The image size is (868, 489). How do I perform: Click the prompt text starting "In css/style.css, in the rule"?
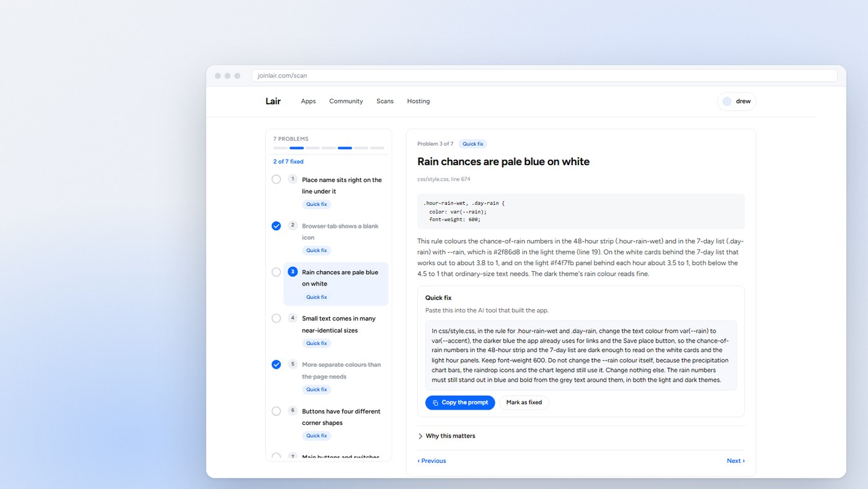coord(581,356)
